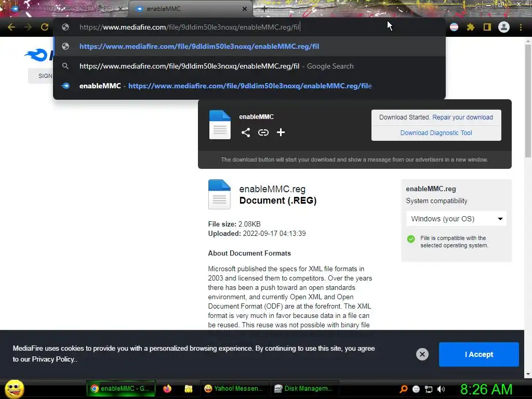532x399 pixels.
Task: Open file explorer icon in taskbar
Action: pos(188,389)
